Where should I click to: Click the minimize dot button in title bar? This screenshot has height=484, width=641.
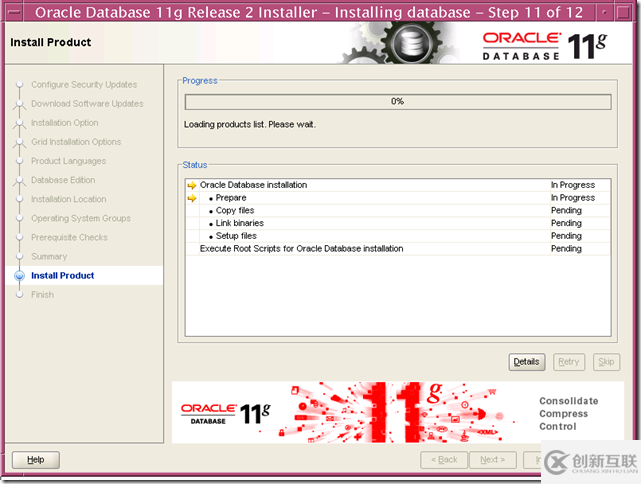tap(604, 13)
